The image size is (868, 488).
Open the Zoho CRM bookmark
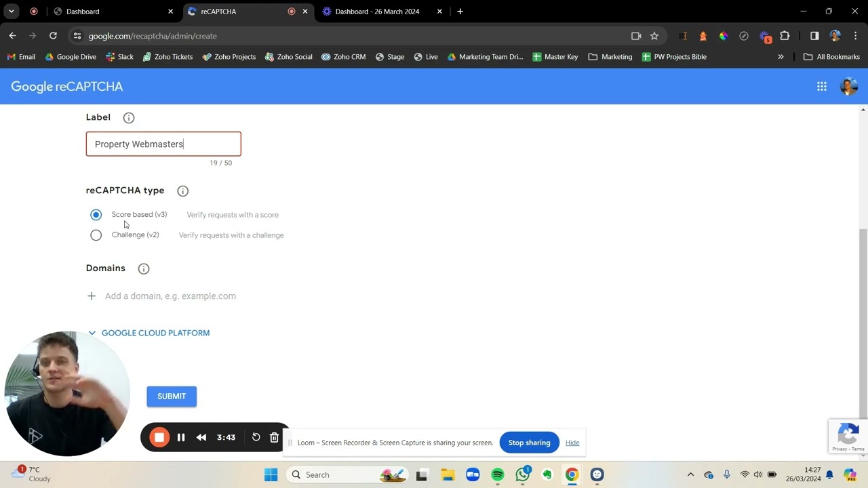tap(343, 57)
